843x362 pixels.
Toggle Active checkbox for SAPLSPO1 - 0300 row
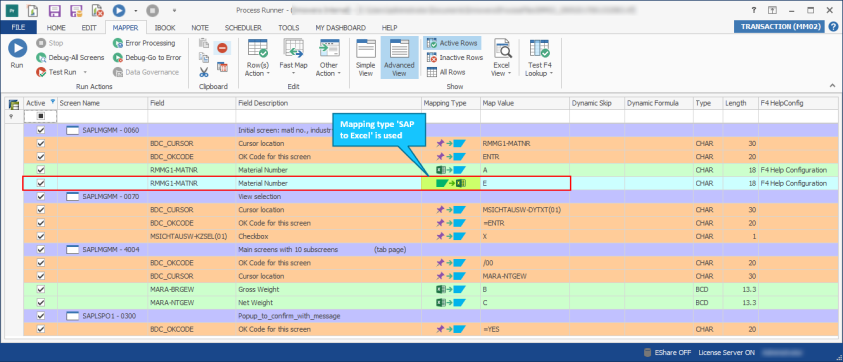(x=40, y=316)
